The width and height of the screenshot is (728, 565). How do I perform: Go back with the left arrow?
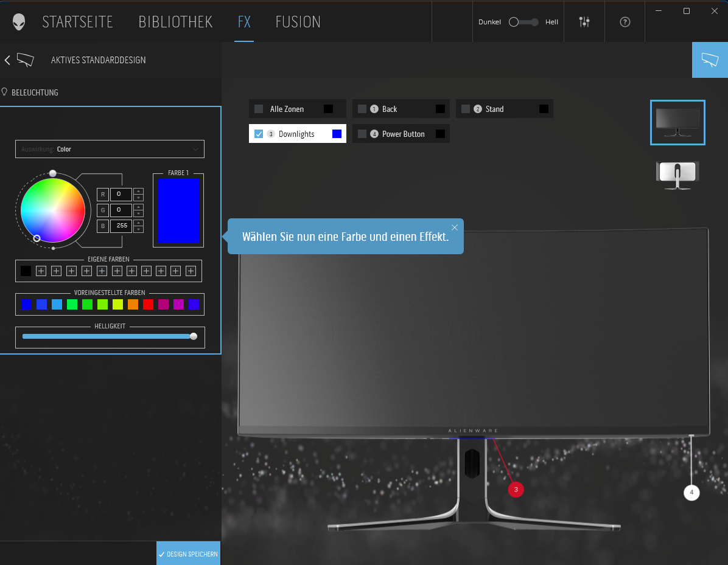(x=7, y=60)
